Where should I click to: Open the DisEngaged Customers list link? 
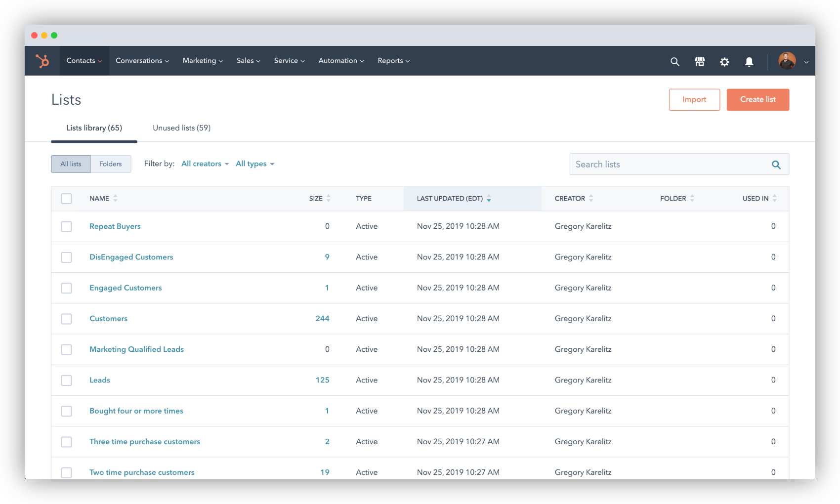pyautogui.click(x=131, y=257)
